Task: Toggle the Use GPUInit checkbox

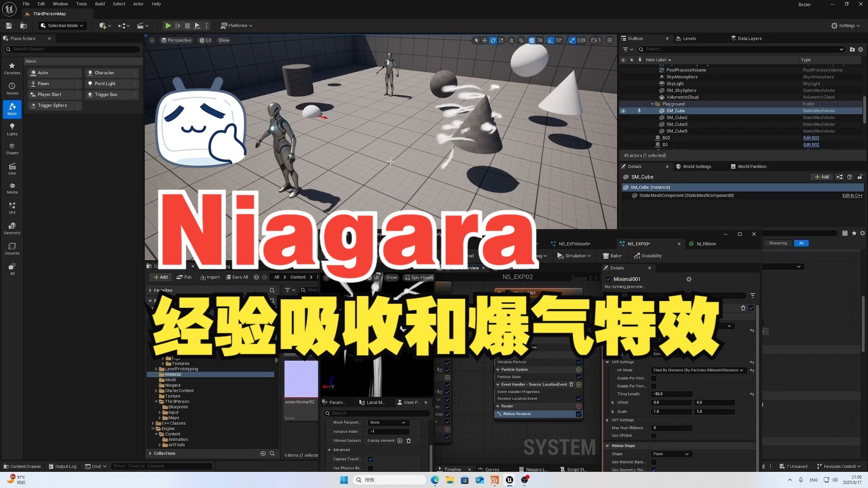Action: (654, 436)
